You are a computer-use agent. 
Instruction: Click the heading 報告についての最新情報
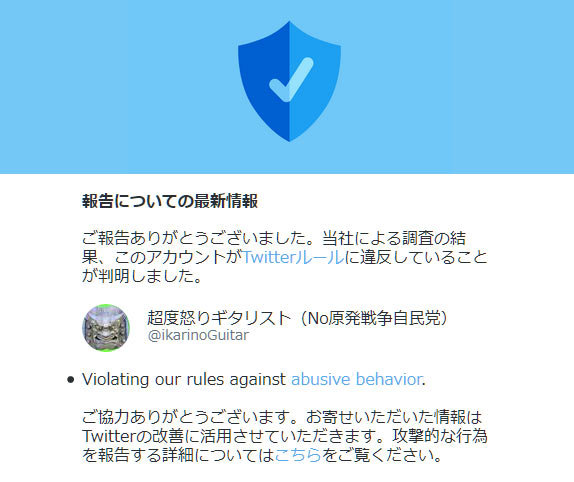tap(170, 201)
